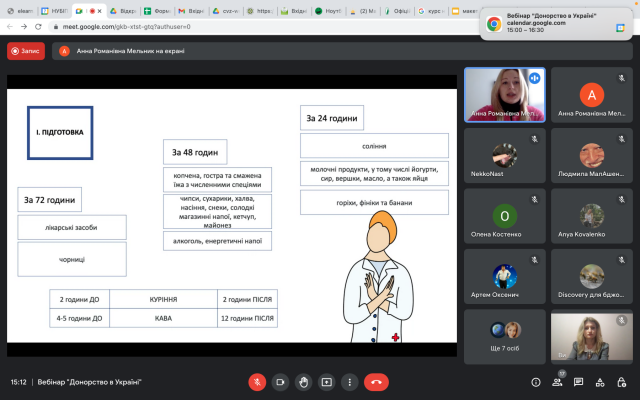Raise hand in the meeting
The image size is (640, 400).
(303, 381)
